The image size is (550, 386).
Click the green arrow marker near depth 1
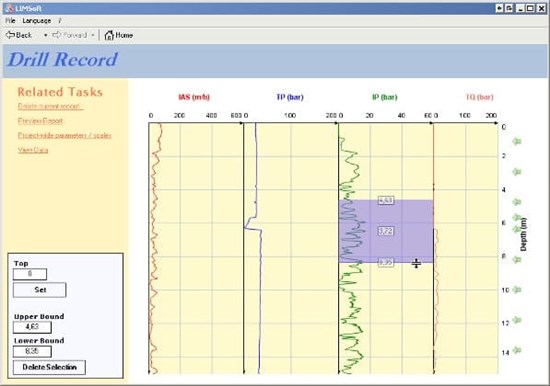pyautogui.click(x=517, y=141)
